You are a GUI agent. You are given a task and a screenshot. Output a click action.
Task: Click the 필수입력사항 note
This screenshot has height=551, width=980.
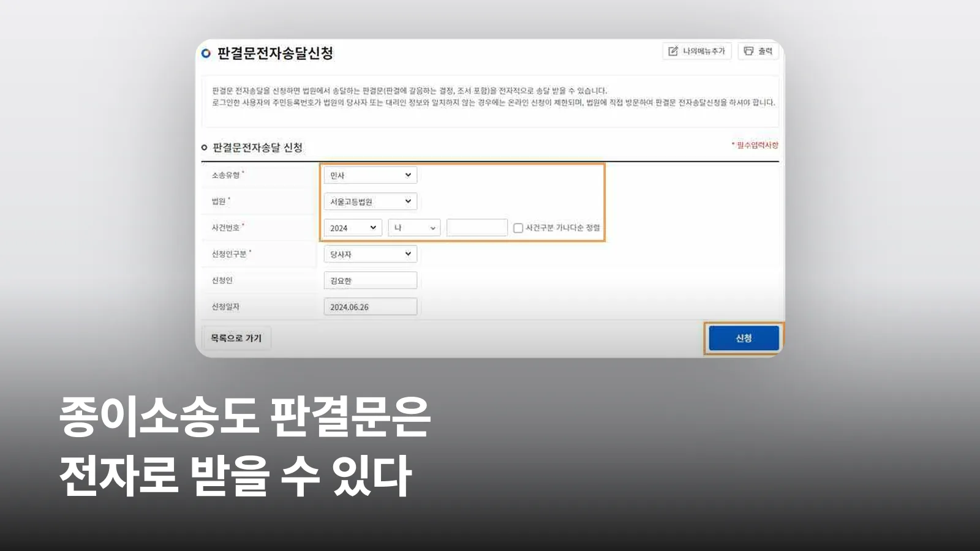pyautogui.click(x=755, y=145)
